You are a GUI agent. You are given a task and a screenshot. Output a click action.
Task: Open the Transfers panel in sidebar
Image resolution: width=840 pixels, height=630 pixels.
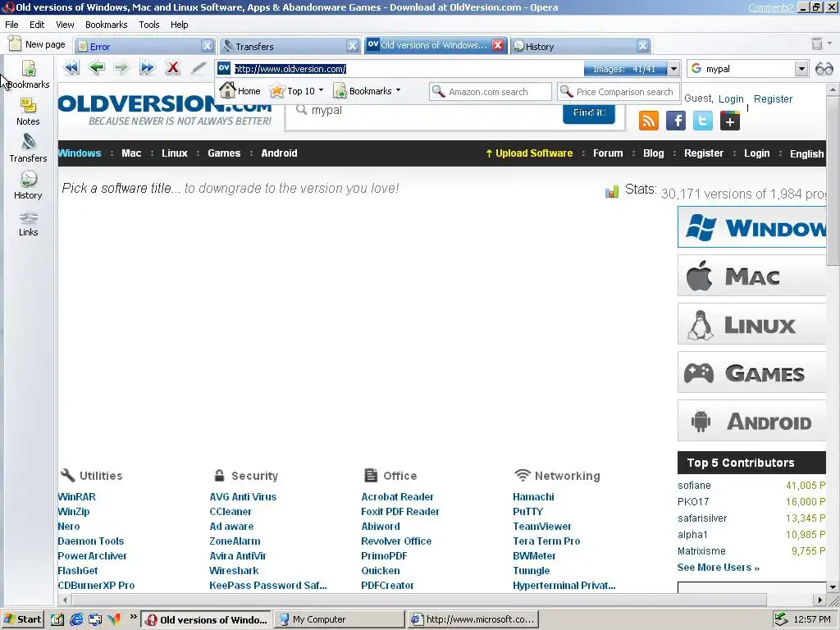pyautogui.click(x=29, y=149)
